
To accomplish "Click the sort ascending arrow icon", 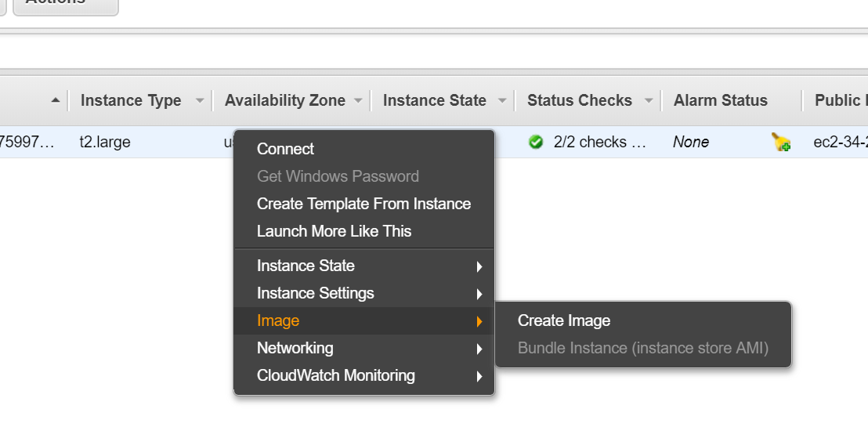I will (55, 100).
